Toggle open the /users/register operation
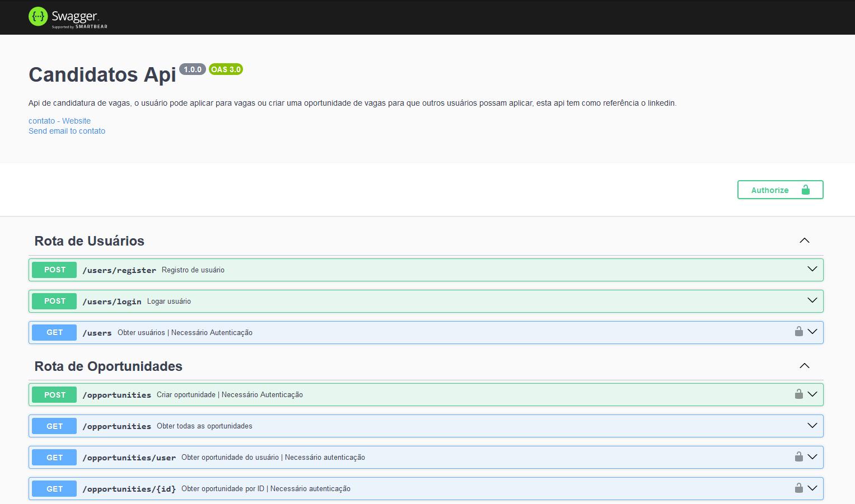The image size is (855, 504). (x=811, y=269)
